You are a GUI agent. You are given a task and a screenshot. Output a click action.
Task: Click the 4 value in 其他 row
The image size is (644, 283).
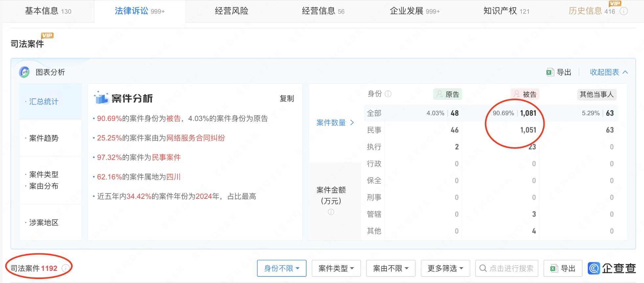point(534,231)
